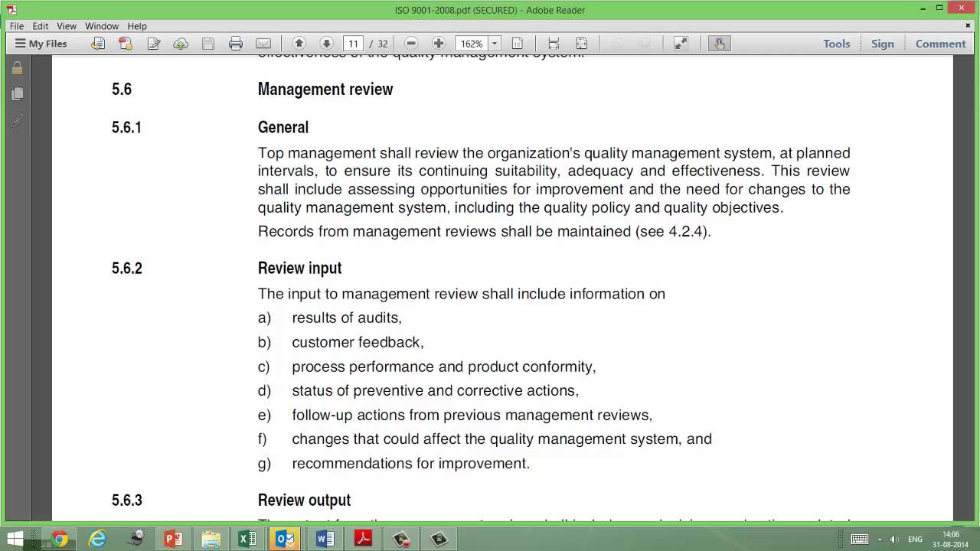Click the section number 5.6.1
Screen dimensions: 980x551
point(126,128)
